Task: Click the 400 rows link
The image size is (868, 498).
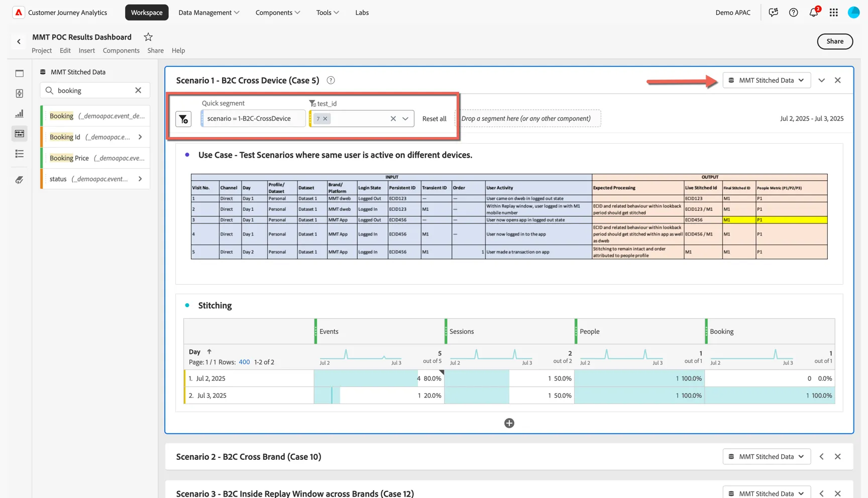Action: coord(244,362)
